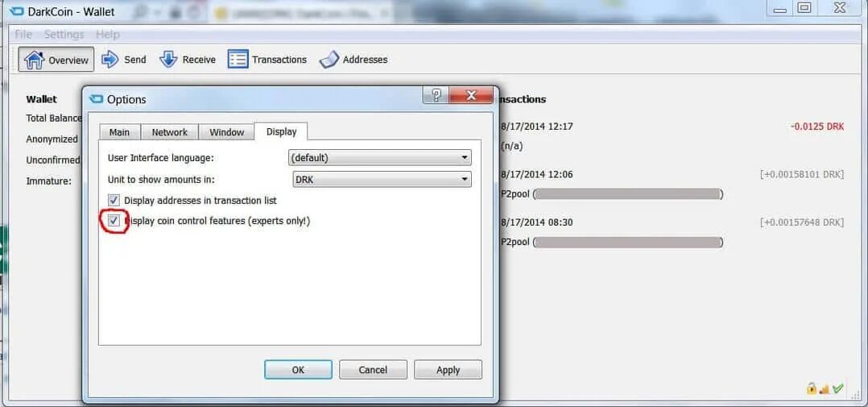868x407 pixels.
Task: Confirm options with the OK button
Action: (x=299, y=370)
